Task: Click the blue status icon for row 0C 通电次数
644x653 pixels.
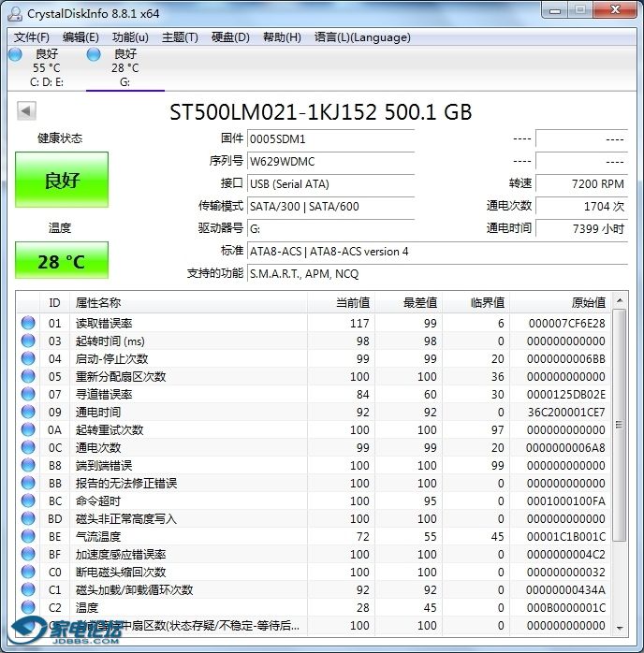Action: coord(28,447)
